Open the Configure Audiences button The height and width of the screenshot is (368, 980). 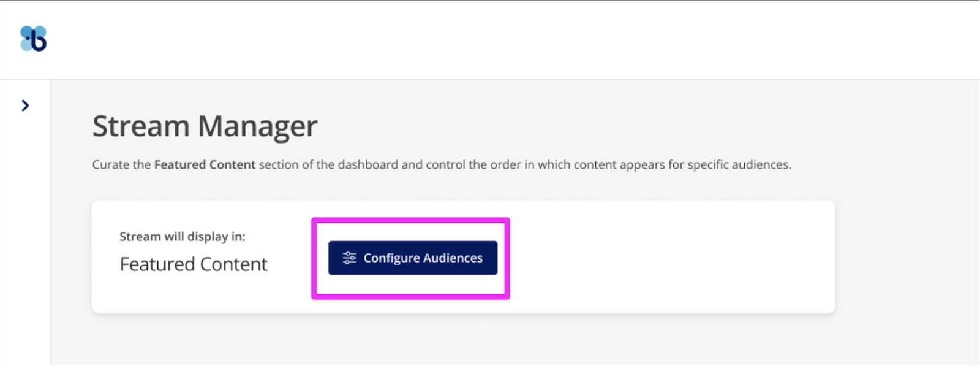413,258
